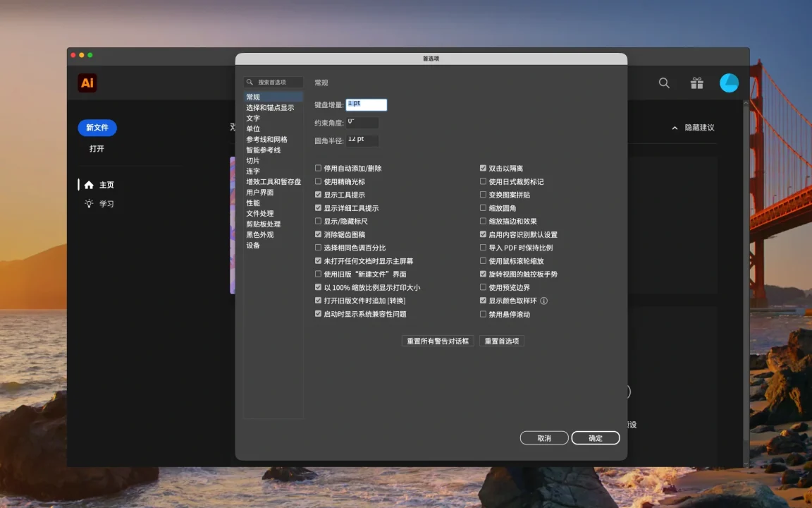Uncheck 以 100% 缩放比例显示打印大小 checkbox
This screenshot has height=508, width=812.
318,287
